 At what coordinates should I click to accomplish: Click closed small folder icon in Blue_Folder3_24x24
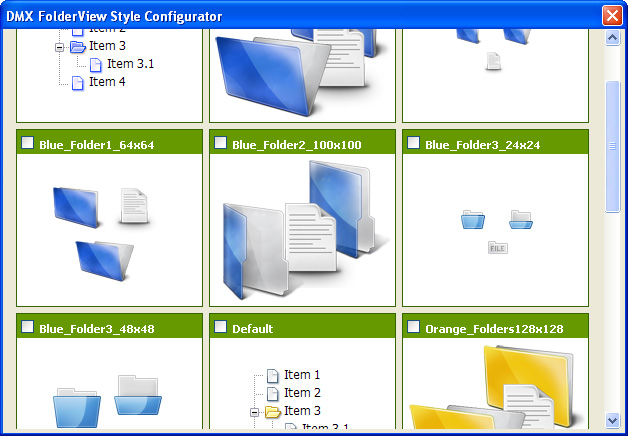473,219
